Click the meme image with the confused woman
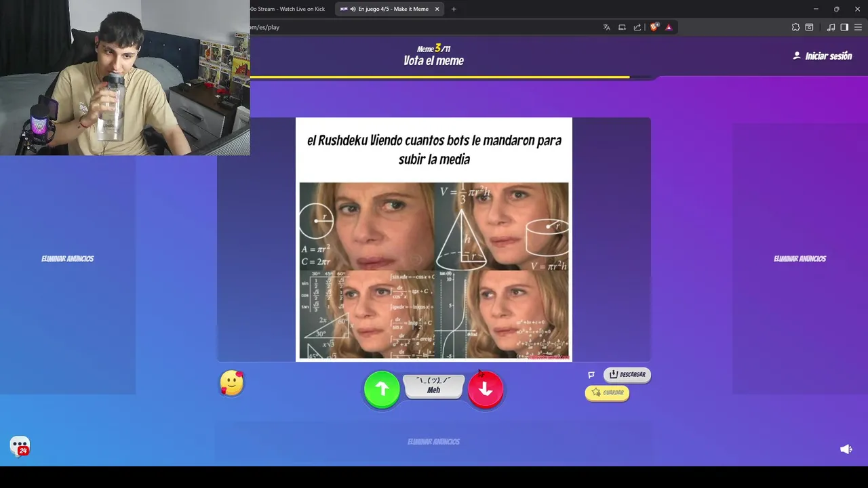The height and width of the screenshot is (488, 868). point(434,270)
